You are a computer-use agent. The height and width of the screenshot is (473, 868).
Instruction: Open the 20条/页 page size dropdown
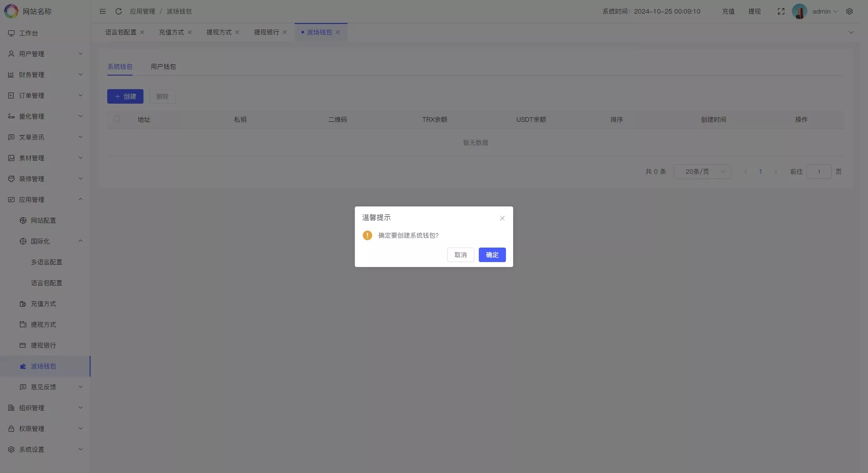click(x=702, y=172)
